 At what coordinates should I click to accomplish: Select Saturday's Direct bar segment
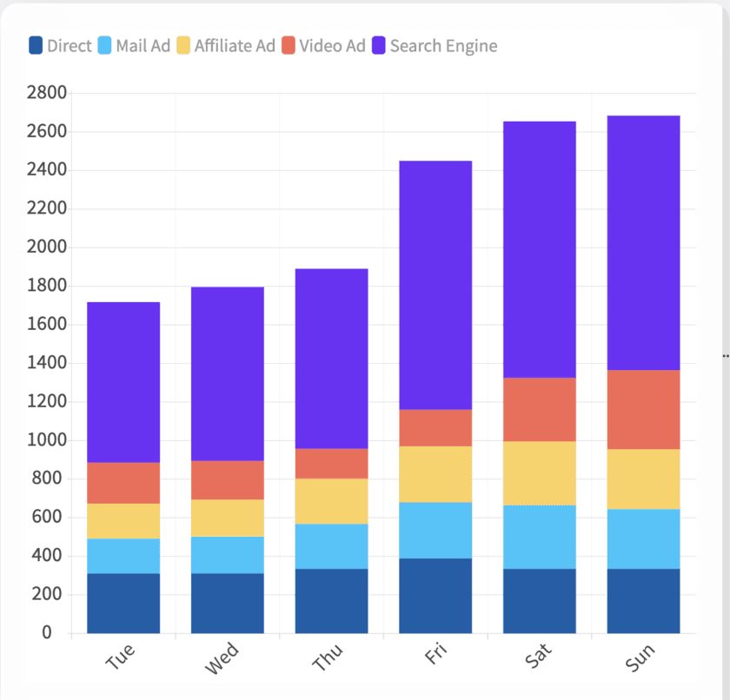[x=540, y=601]
